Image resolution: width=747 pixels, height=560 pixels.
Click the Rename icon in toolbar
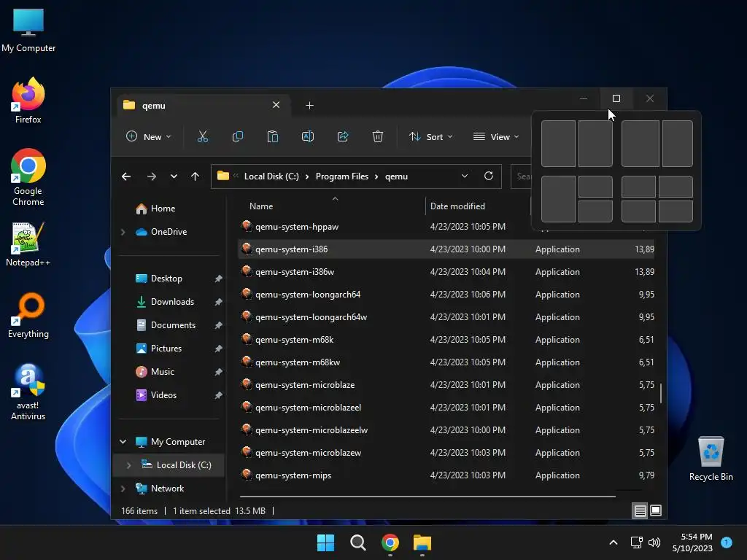click(308, 136)
